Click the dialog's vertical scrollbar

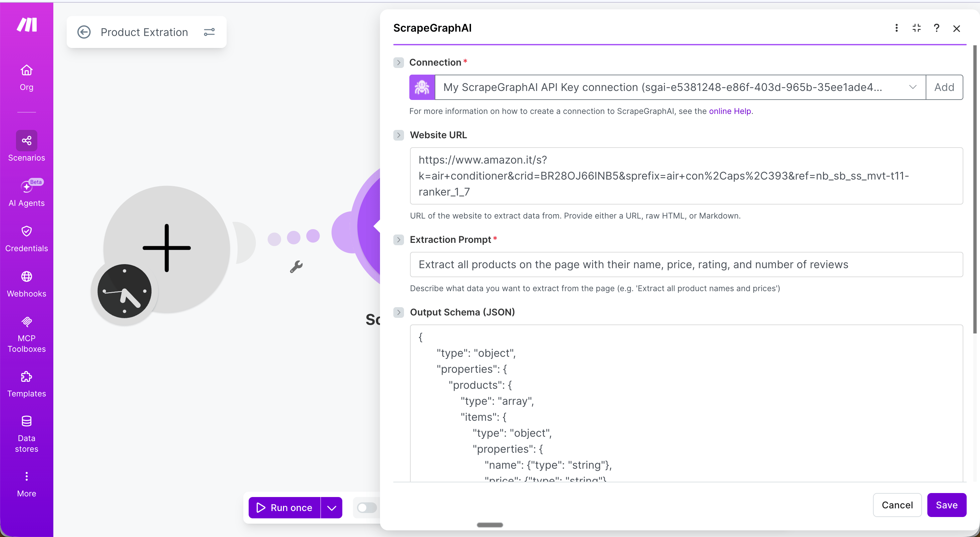click(975, 190)
